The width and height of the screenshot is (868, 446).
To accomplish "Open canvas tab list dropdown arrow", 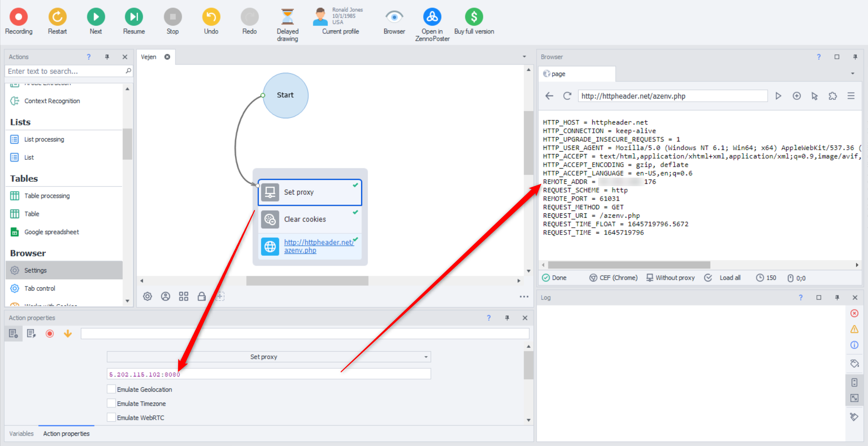I will pos(524,57).
